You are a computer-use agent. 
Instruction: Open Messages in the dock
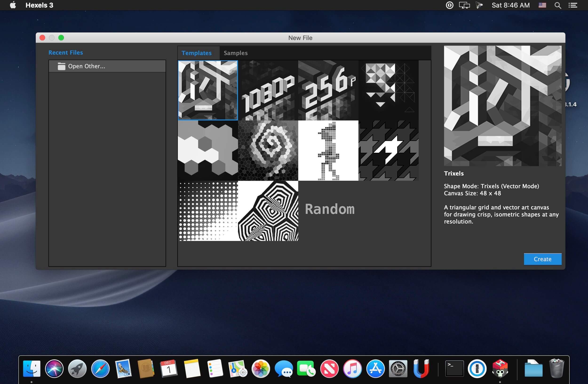[x=284, y=368]
